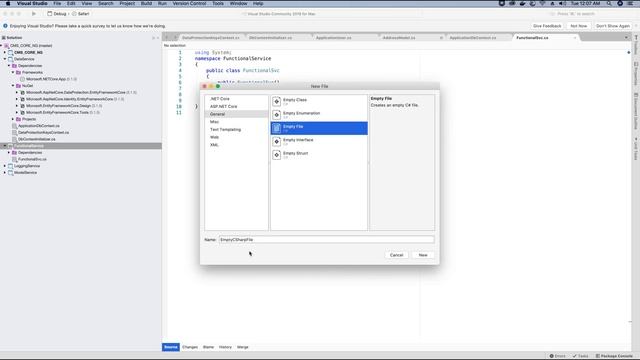
Task: Open the Apple menu
Action: tap(8, 3)
